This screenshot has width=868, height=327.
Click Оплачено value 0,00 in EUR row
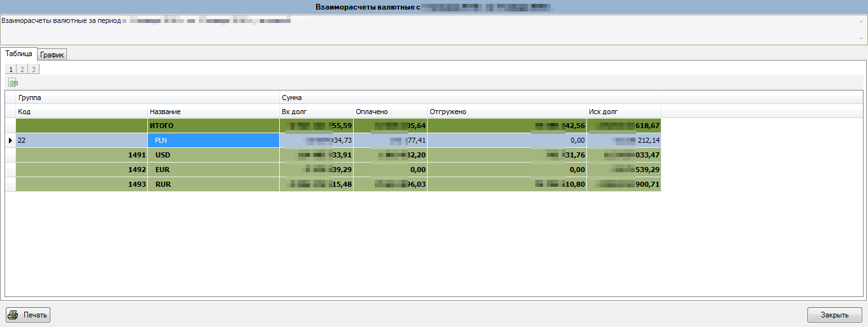(390, 170)
